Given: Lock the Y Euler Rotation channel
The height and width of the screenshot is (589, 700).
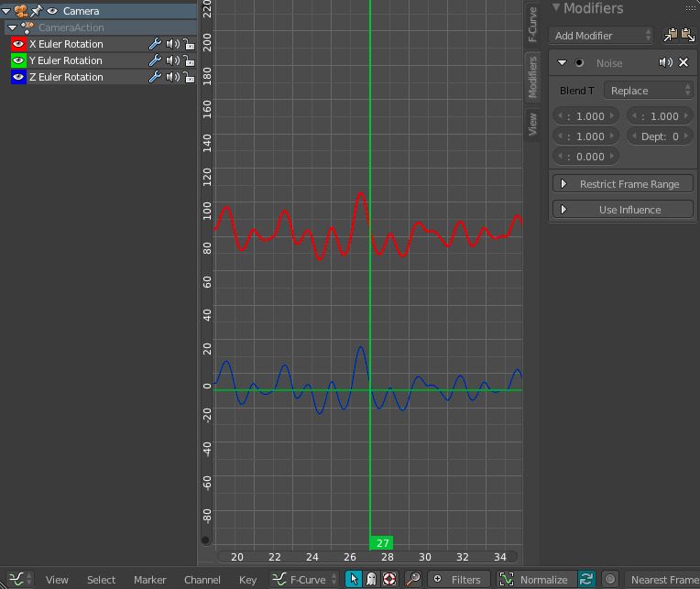Looking at the screenshot, I should pos(189,60).
